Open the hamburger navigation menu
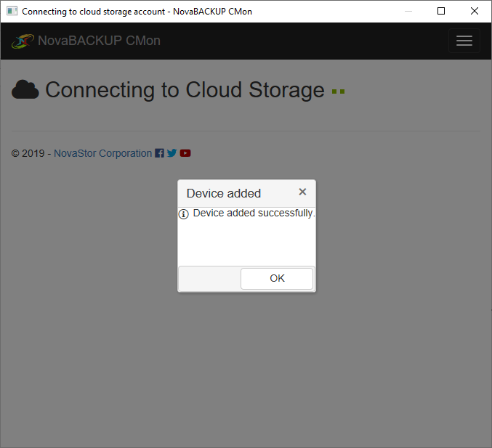 (x=464, y=41)
